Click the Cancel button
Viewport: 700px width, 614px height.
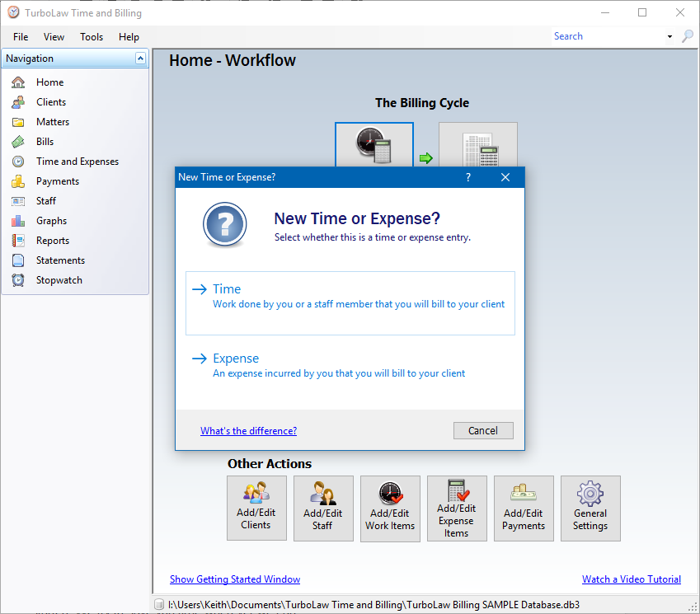[483, 430]
